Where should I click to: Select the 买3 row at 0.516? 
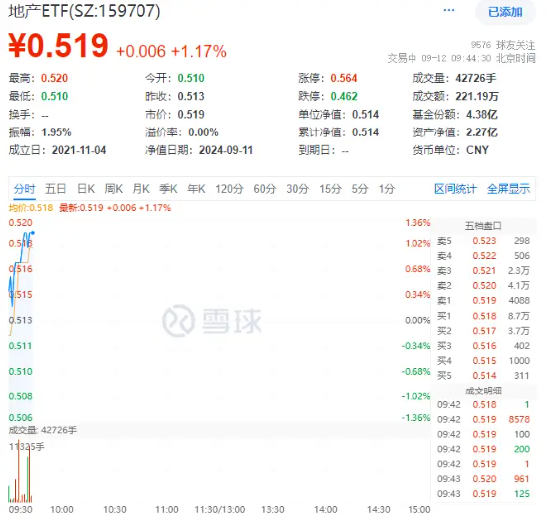pyautogui.click(x=483, y=346)
